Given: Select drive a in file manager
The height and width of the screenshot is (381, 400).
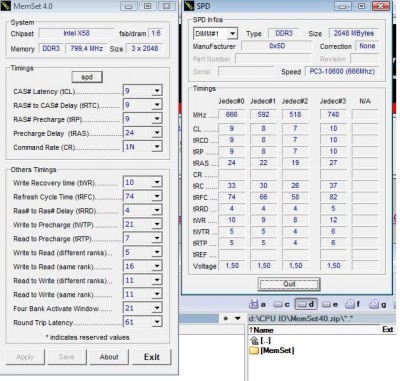Looking at the screenshot, I should pyautogui.click(x=257, y=304).
